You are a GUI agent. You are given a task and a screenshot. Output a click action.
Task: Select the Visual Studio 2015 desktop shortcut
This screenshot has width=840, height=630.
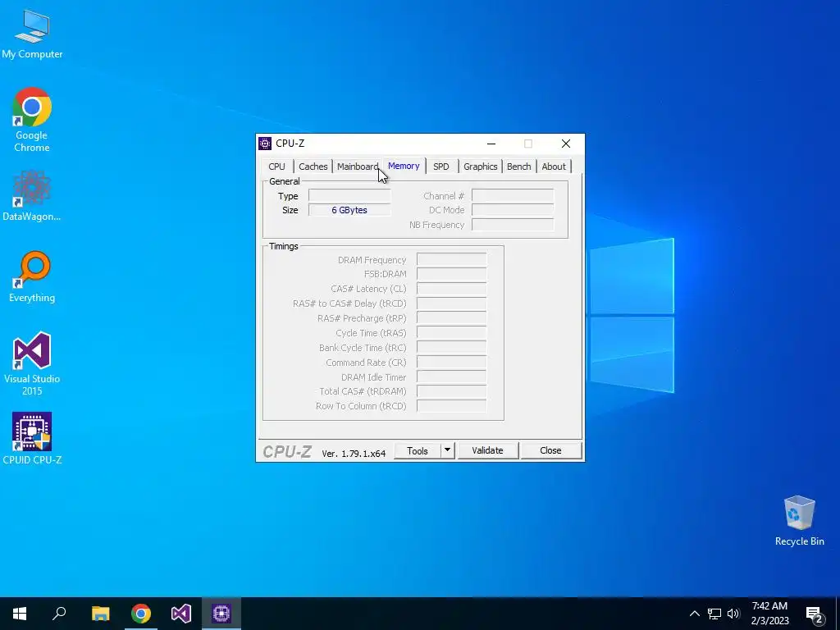point(32,364)
